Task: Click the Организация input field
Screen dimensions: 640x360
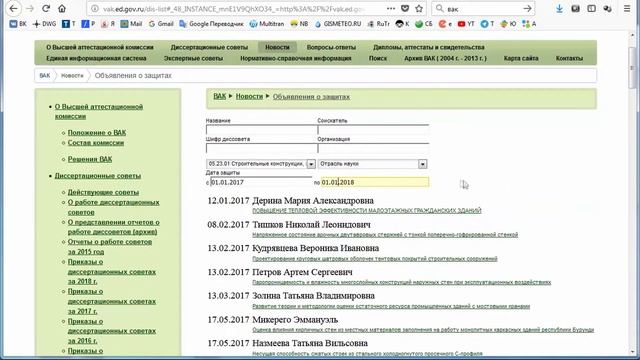Action: [373, 148]
